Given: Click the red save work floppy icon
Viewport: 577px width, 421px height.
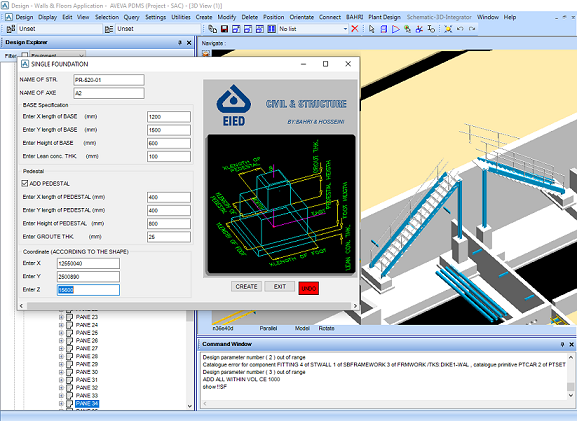Looking at the screenshot, I should tap(224, 29).
